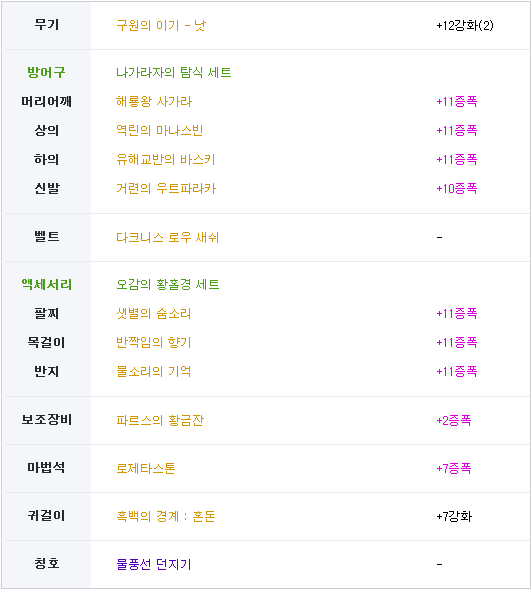Screen dimensions: 532x591
Task: Click the 반짝임의 향기 necklace
Action: [x=153, y=343]
